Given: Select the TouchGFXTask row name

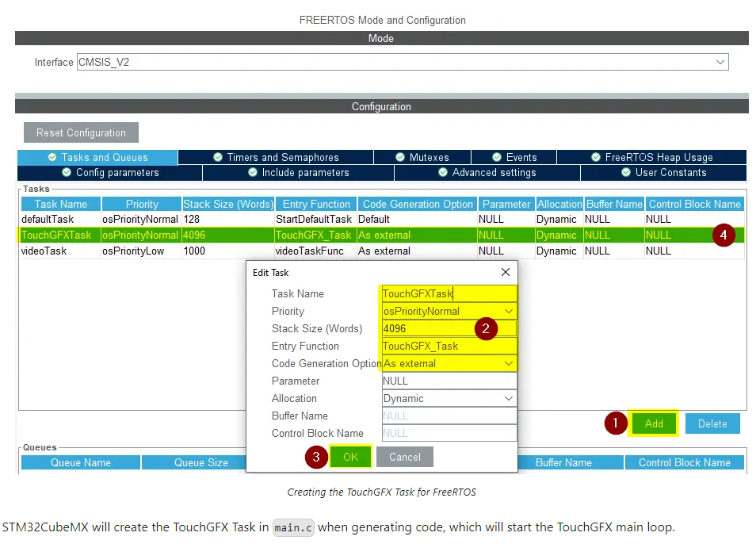Looking at the screenshot, I should click(56, 236).
